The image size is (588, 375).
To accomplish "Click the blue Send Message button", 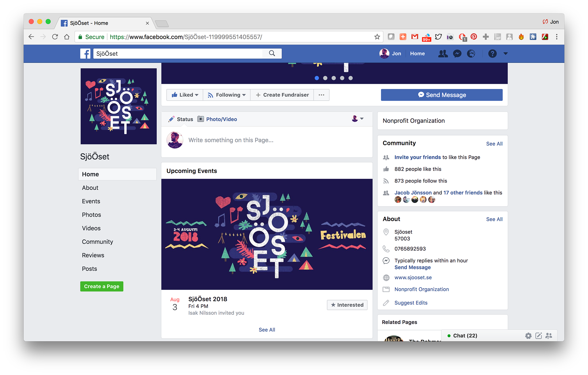I will pyautogui.click(x=442, y=95).
